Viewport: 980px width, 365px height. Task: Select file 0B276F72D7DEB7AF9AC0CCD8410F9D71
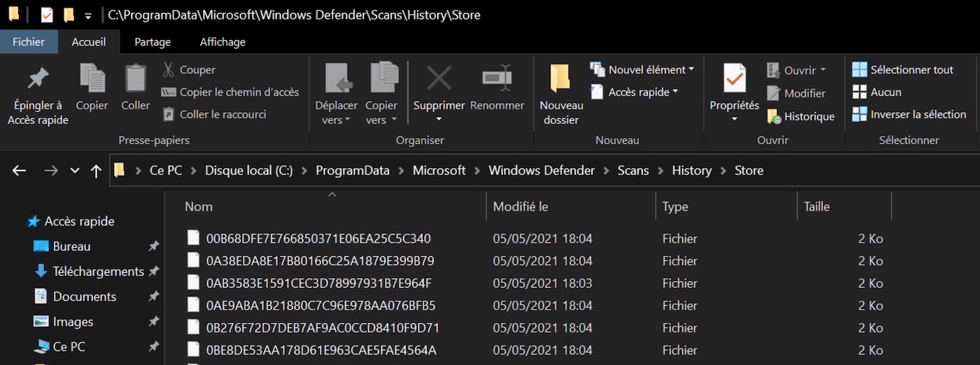(x=323, y=328)
